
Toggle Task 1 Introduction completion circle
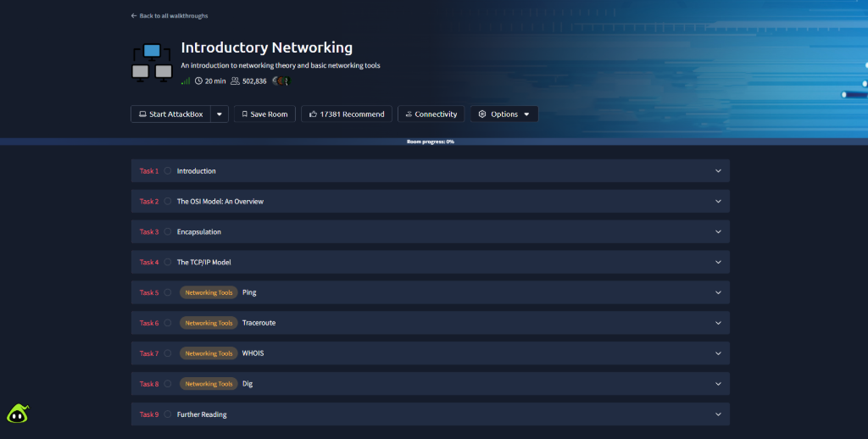pyautogui.click(x=168, y=170)
